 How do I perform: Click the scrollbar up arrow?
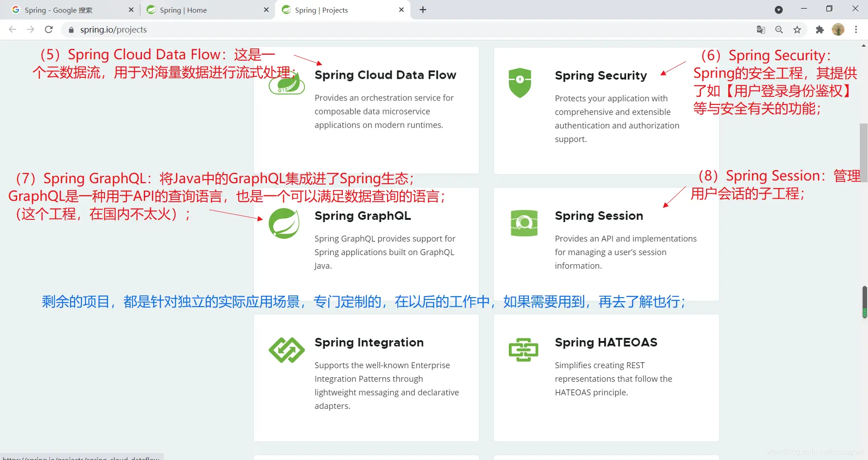point(864,45)
